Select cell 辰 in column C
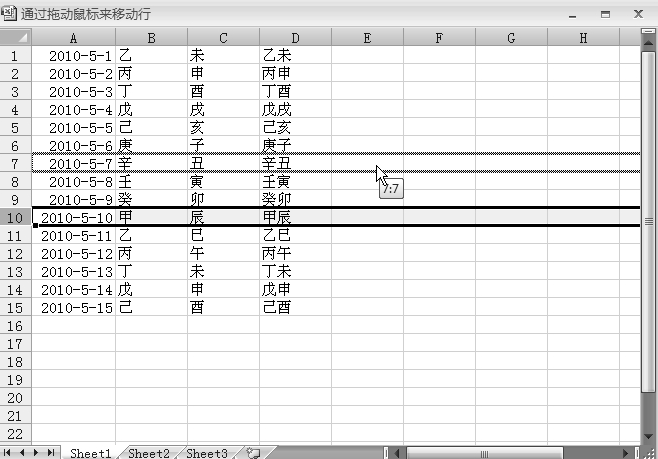Image resolution: width=658 pixels, height=459 pixels. [223, 217]
